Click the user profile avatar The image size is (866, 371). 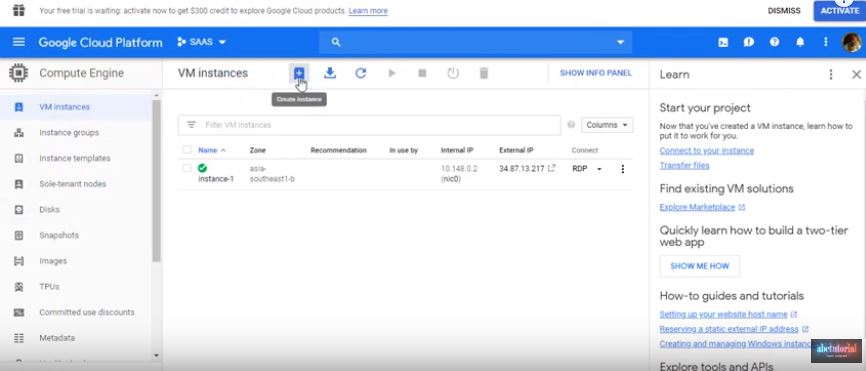pos(852,43)
